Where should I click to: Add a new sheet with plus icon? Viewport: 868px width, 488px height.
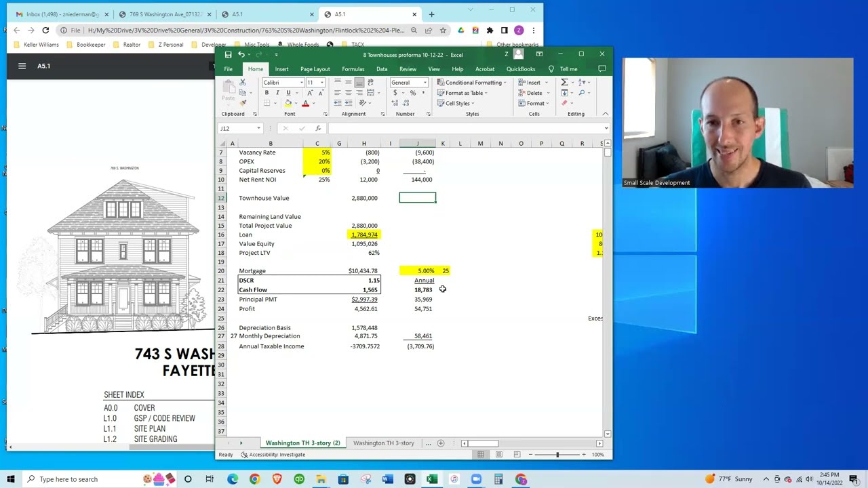(441, 443)
